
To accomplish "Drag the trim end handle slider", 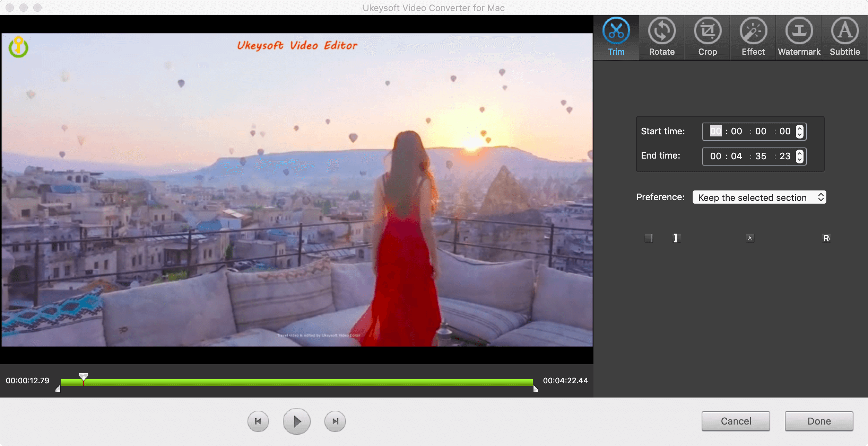I will pos(535,388).
